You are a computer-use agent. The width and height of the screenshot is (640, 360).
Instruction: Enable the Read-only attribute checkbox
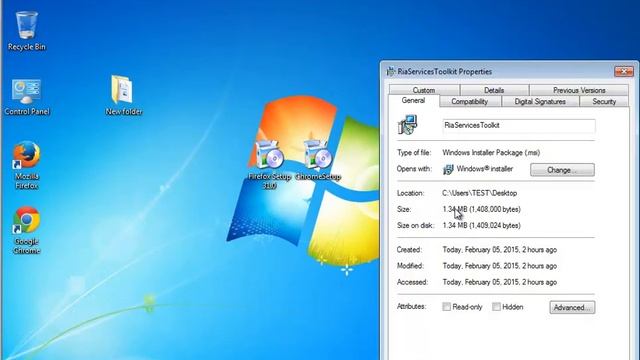447,307
